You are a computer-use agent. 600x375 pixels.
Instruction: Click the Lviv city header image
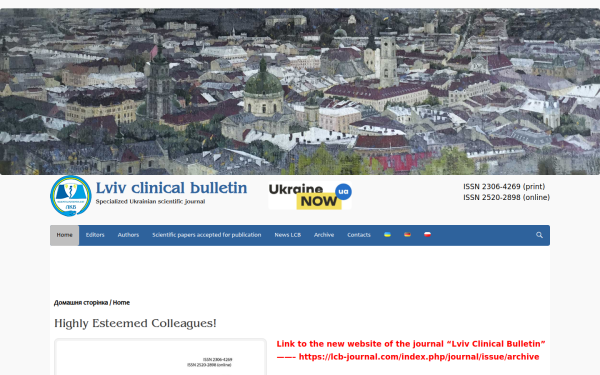click(300, 91)
